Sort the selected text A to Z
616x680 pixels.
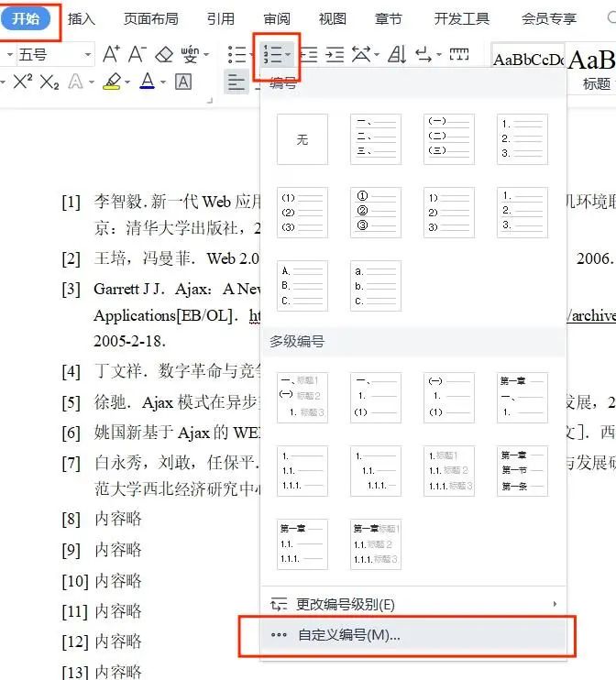(397, 55)
